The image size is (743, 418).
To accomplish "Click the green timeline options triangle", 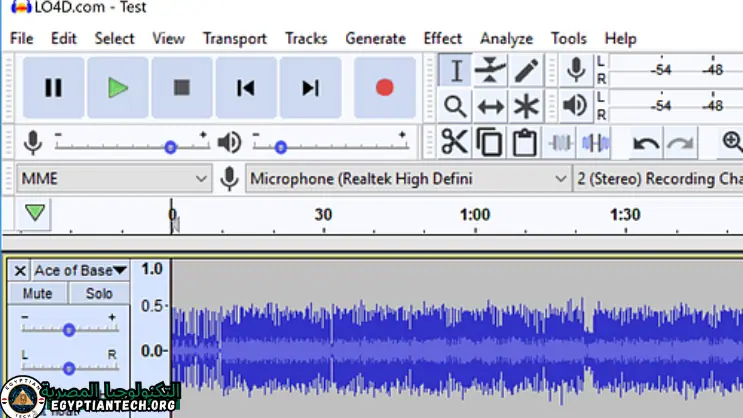I will [x=35, y=213].
